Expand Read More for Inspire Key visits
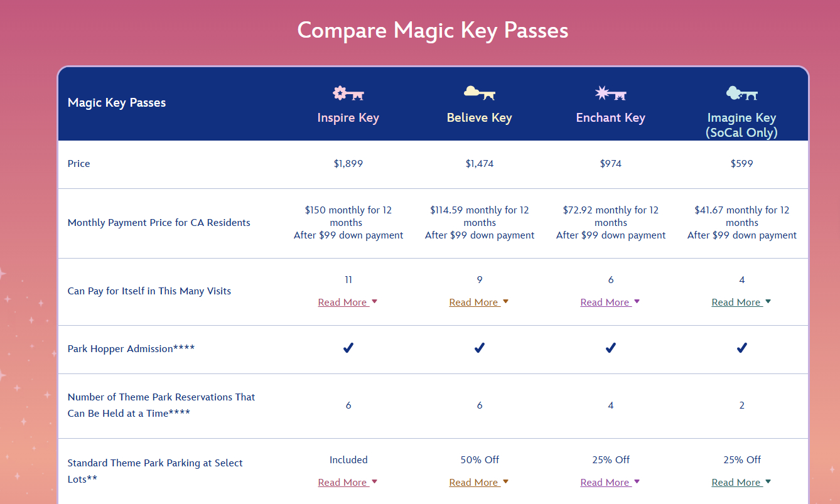Image resolution: width=840 pixels, height=504 pixels. [348, 303]
